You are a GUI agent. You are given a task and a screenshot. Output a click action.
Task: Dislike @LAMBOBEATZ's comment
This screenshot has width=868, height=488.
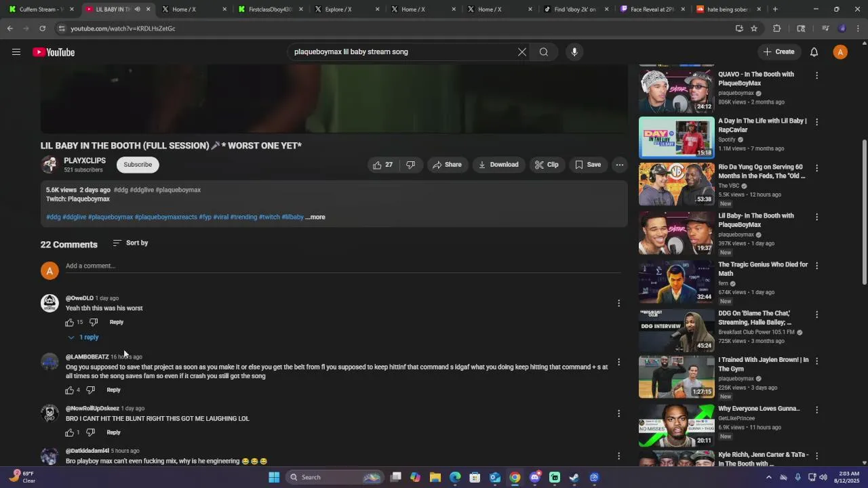[90, 390]
